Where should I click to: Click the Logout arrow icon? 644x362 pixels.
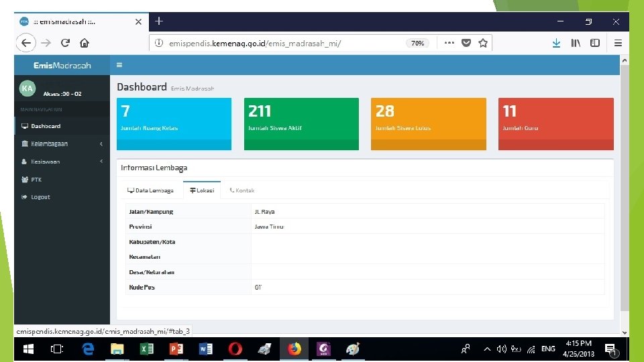[x=24, y=197]
